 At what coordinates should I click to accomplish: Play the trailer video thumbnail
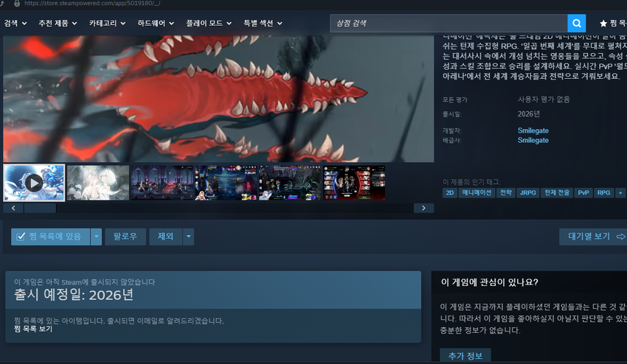(x=34, y=183)
